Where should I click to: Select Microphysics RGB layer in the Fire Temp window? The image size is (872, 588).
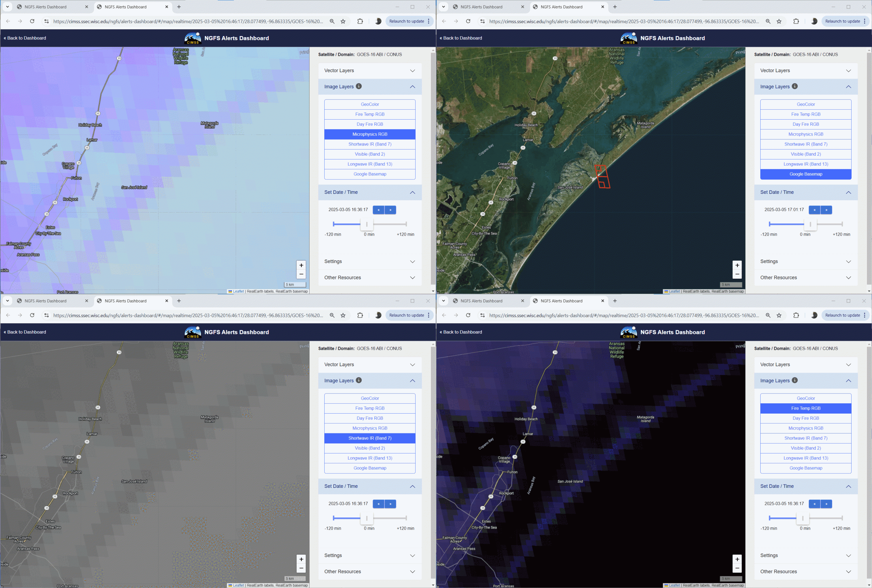point(806,428)
